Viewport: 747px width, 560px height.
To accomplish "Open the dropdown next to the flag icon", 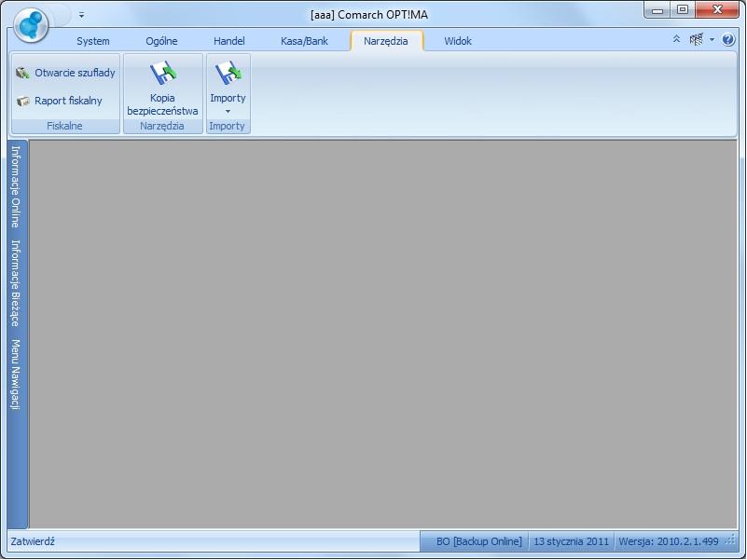I will click(712, 39).
